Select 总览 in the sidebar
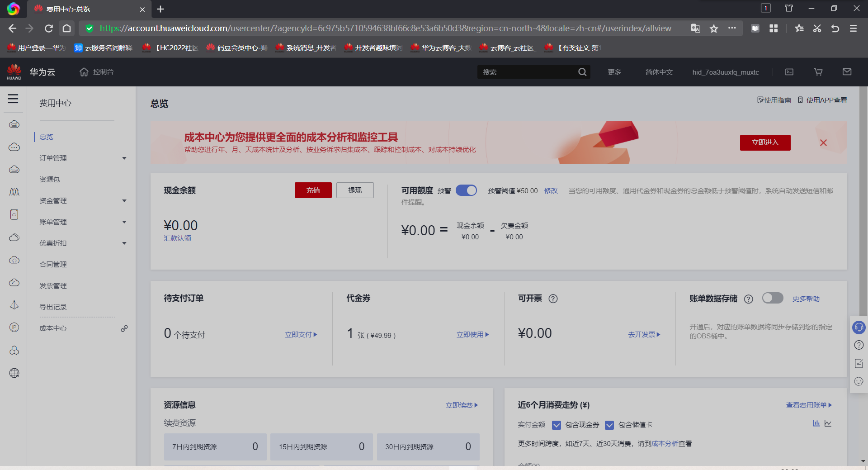 [46, 137]
